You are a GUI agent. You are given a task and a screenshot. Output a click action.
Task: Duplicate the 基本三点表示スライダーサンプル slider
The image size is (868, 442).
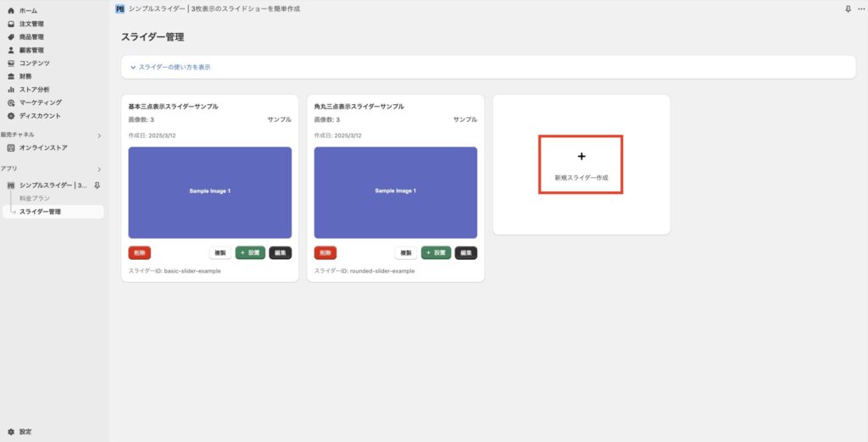pos(220,253)
